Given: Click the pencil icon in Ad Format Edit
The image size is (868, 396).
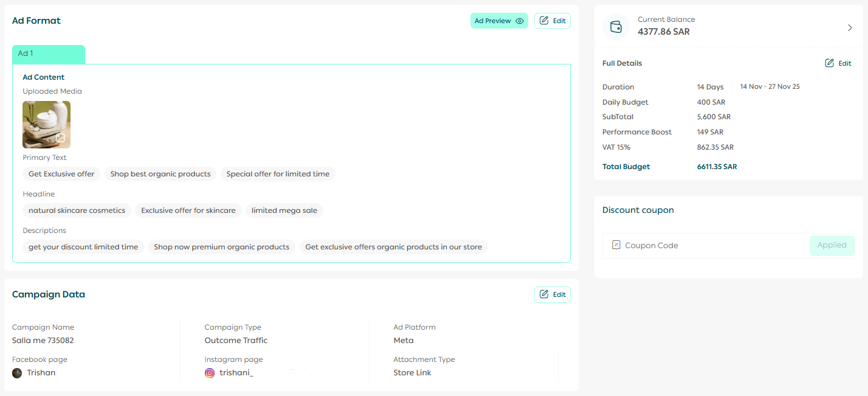Looking at the screenshot, I should tap(545, 21).
